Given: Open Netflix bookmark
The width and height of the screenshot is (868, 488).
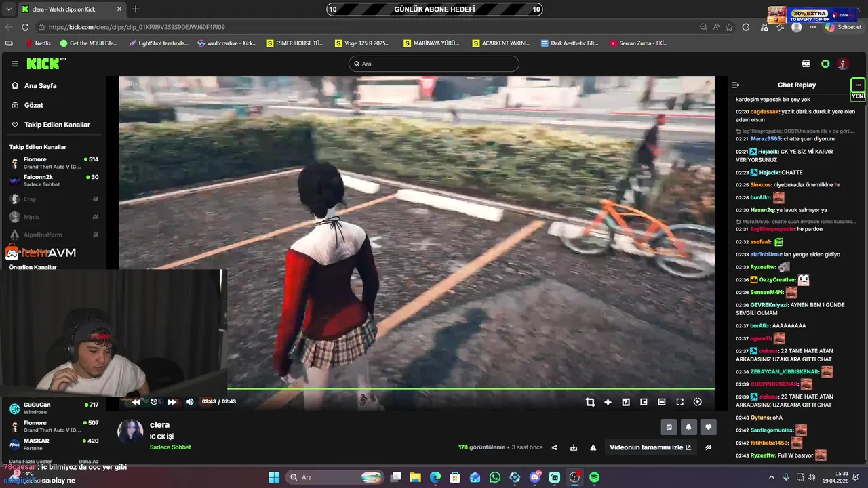Looking at the screenshot, I should 38,43.
